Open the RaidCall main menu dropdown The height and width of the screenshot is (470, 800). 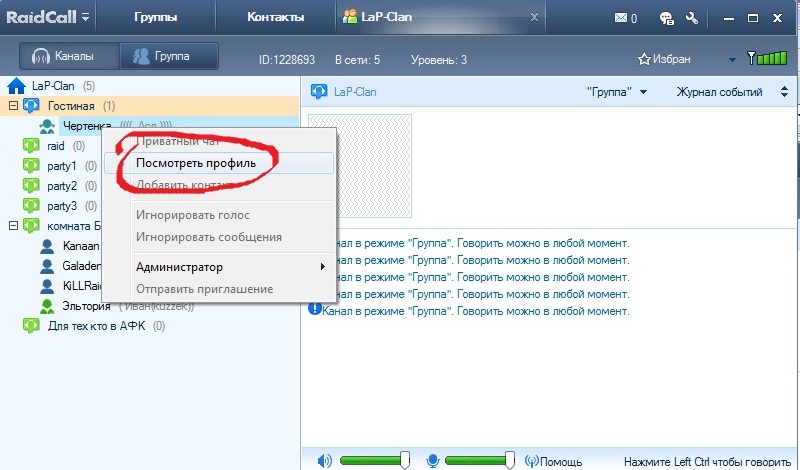point(86,18)
